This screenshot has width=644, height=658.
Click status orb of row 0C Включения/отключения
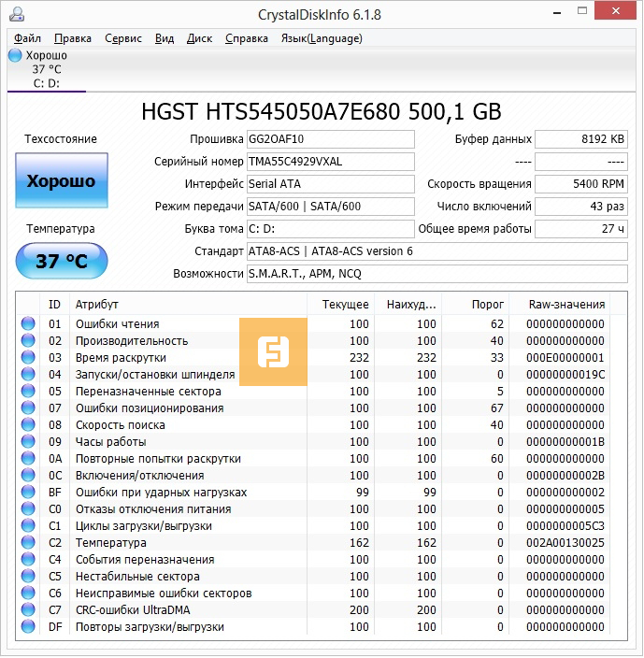tap(28, 475)
